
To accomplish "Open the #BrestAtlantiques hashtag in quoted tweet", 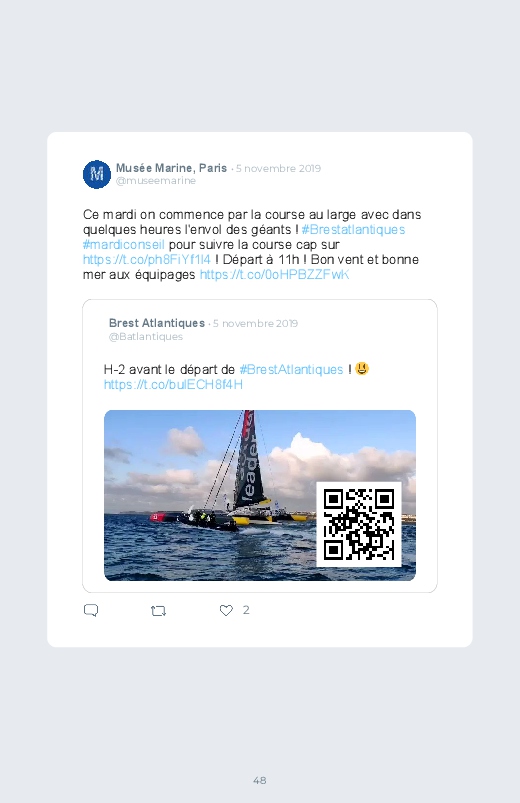I will tap(291, 369).
